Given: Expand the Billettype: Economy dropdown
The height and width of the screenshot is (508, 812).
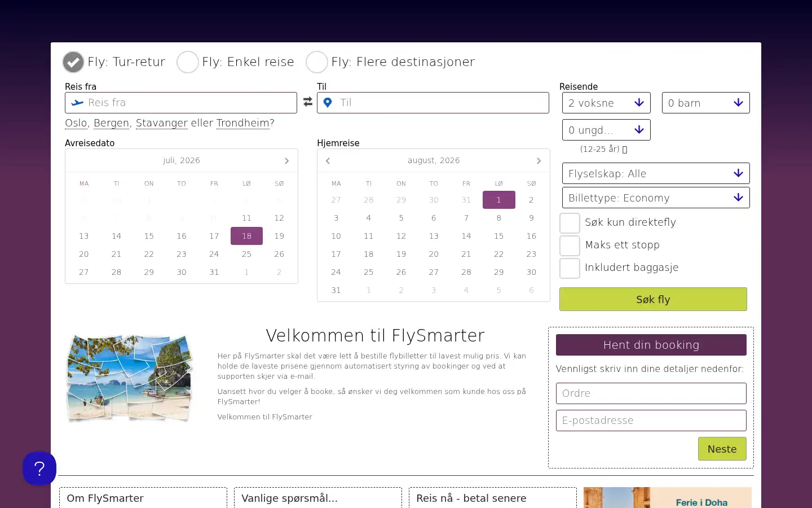Looking at the screenshot, I should point(656,198).
